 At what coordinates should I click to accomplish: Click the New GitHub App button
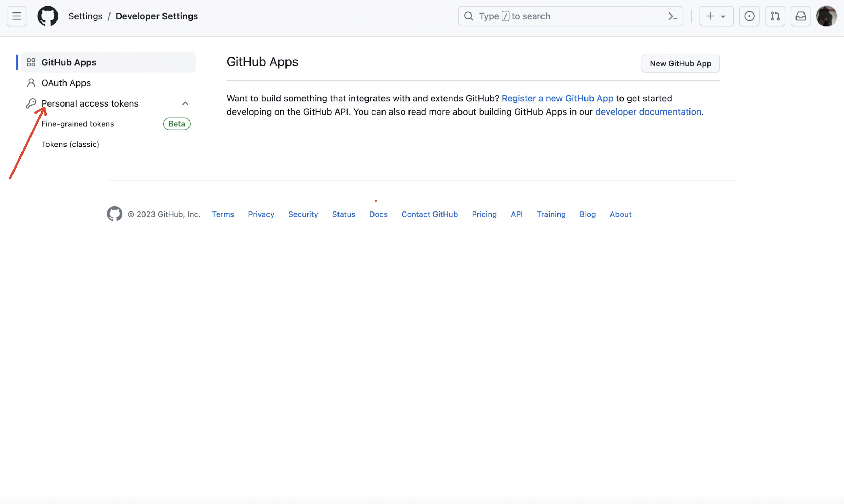(x=680, y=63)
